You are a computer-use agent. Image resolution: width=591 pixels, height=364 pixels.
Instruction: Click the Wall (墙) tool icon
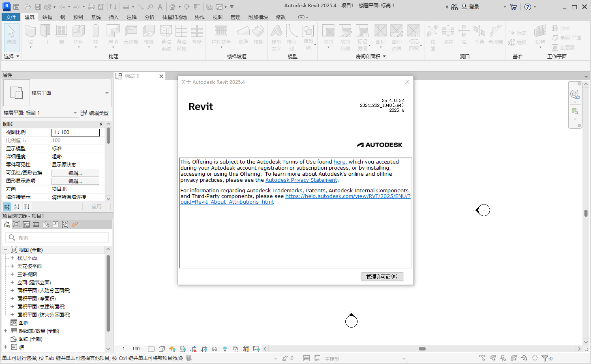pyautogui.click(x=30, y=31)
